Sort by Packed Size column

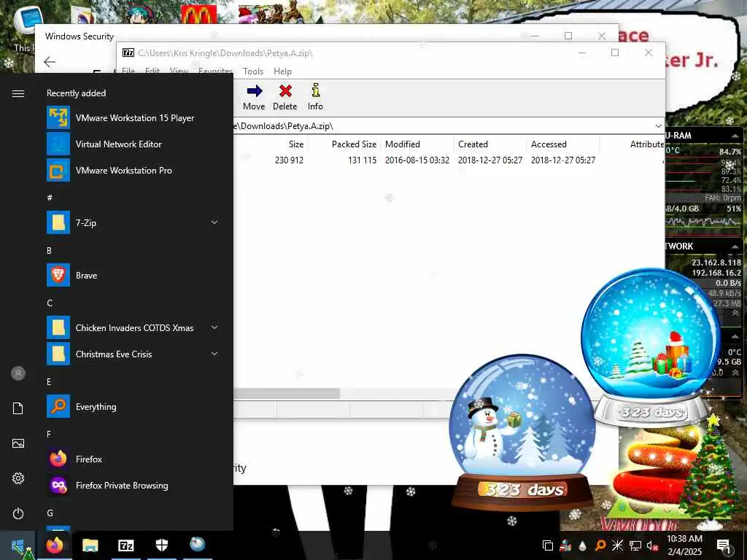point(354,144)
